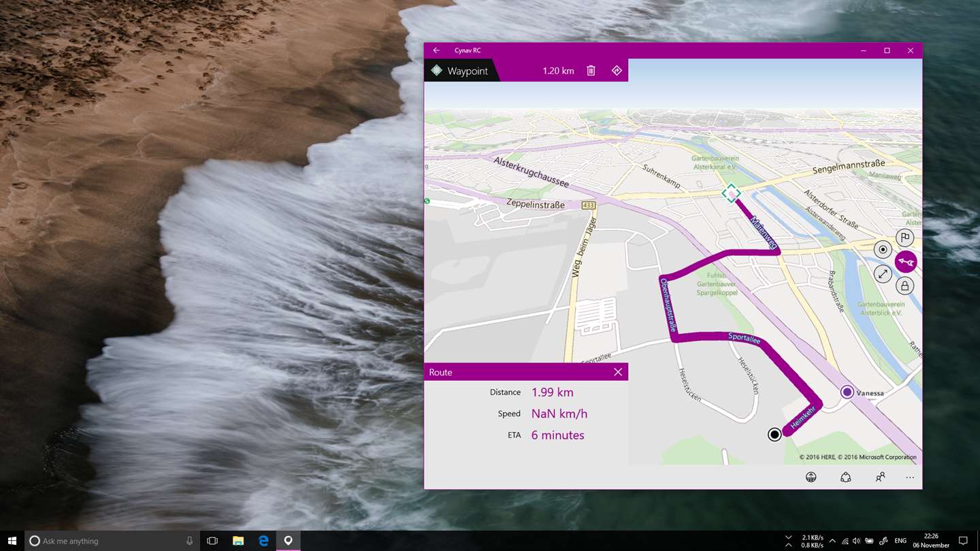Open Task View from the taskbar
Viewport: 980px width, 551px height.
(212, 541)
